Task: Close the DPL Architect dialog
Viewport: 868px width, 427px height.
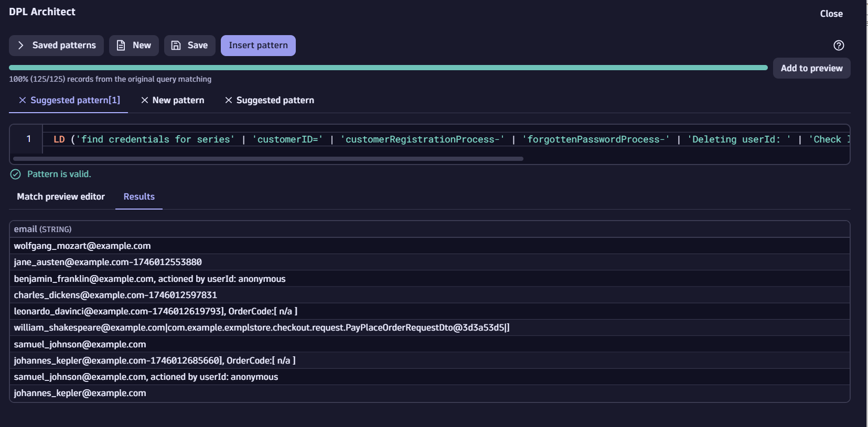Action: [831, 14]
